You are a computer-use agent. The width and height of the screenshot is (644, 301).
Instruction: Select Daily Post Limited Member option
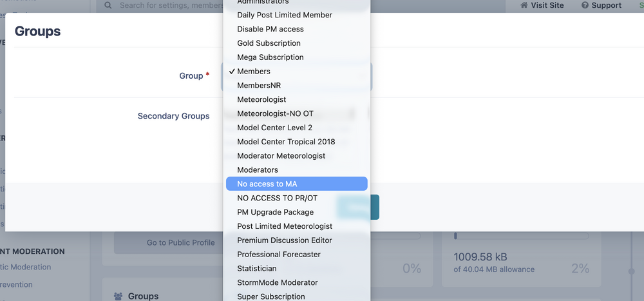pyautogui.click(x=285, y=15)
